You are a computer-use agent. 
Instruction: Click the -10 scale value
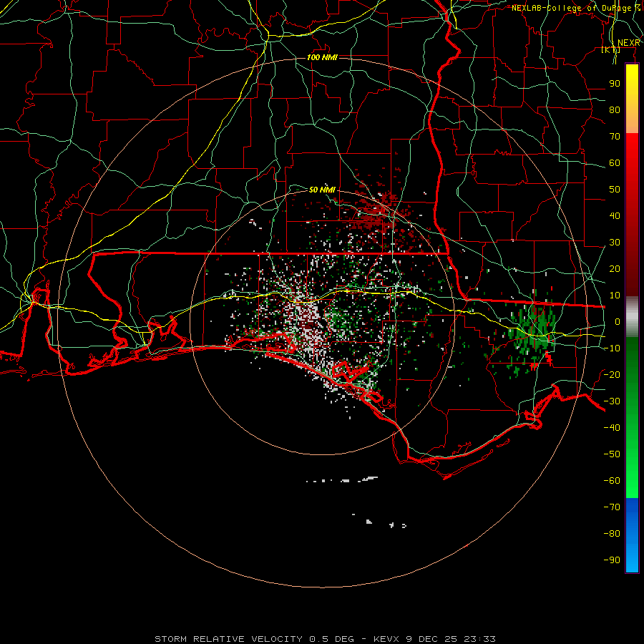pyautogui.click(x=612, y=348)
